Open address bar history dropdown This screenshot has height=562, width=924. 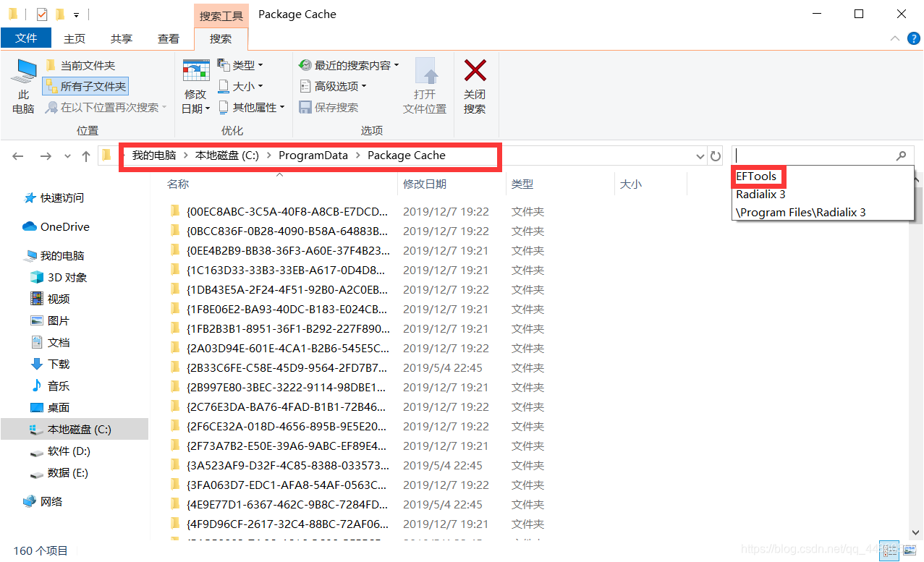pos(700,156)
